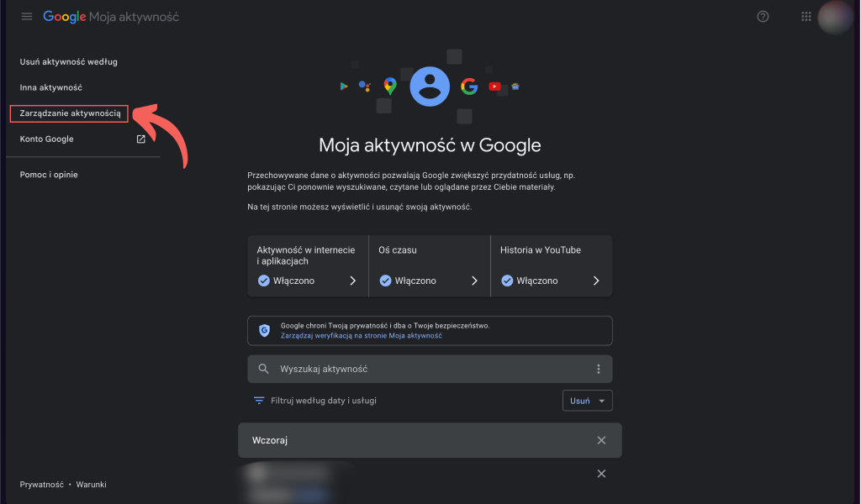The image size is (861, 504).
Task: Open Oś czasu enabled status card
Action: (x=429, y=265)
